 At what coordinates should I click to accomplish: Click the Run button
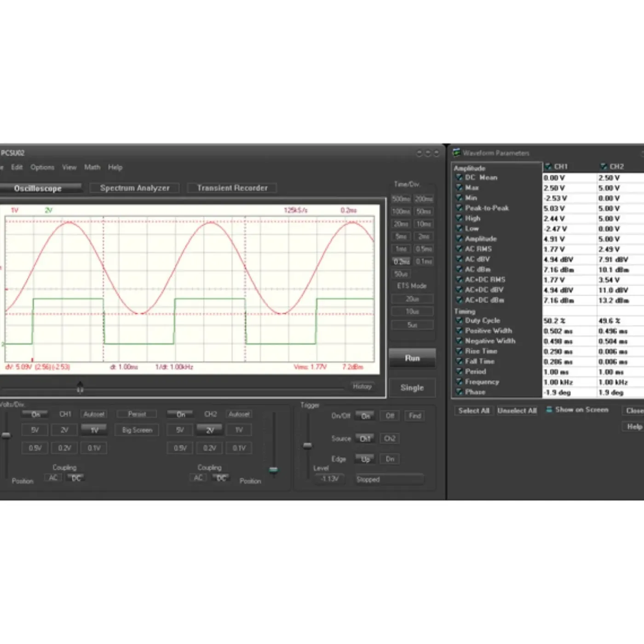[x=412, y=358]
